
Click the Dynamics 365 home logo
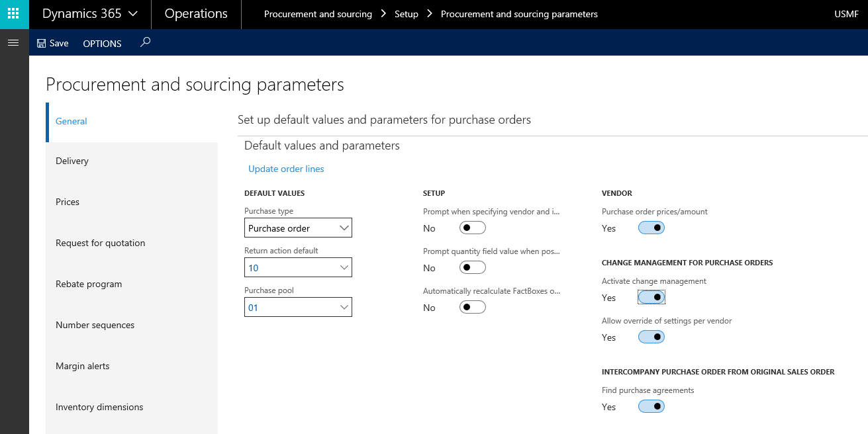pyautogui.click(x=81, y=13)
